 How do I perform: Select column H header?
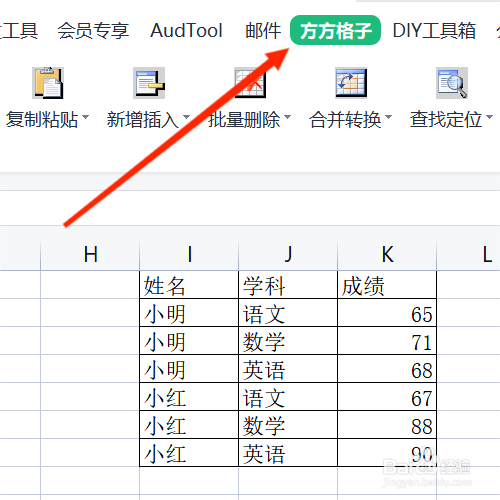click(90, 254)
